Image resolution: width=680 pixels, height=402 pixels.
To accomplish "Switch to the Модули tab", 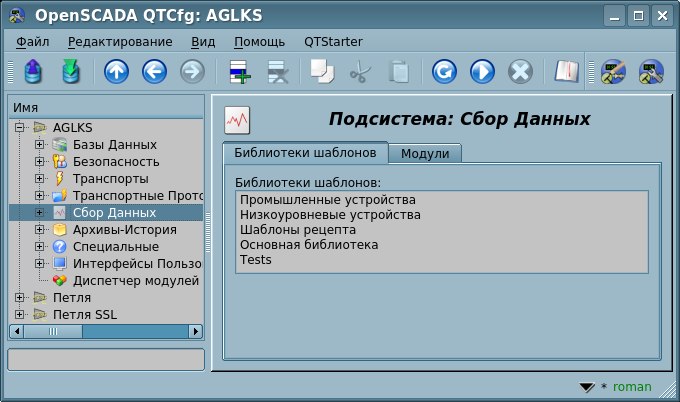I will click(425, 153).
